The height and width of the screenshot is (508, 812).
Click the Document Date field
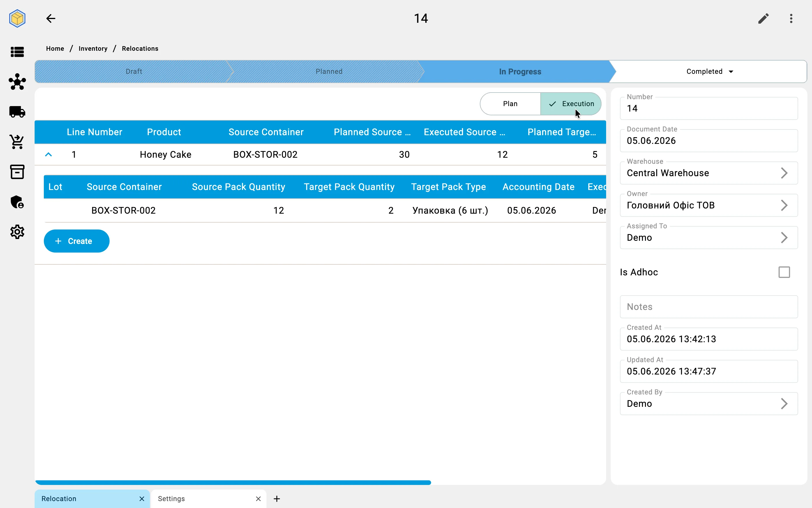point(708,140)
